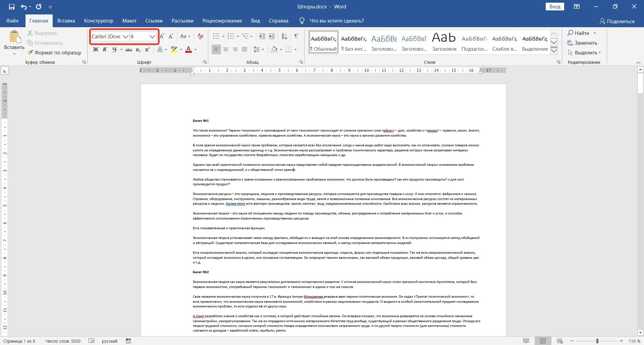Apply the text highlight color
The image size is (644, 345).
point(174,50)
